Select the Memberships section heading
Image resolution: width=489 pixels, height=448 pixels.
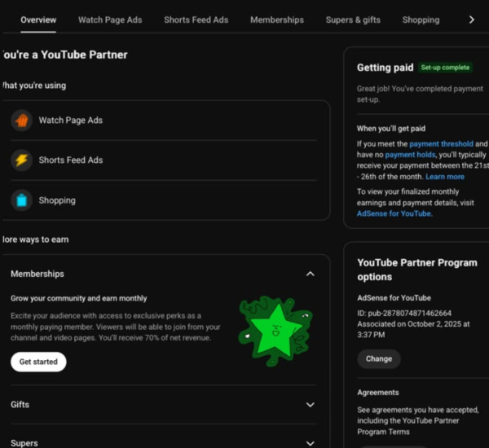pyautogui.click(x=37, y=274)
